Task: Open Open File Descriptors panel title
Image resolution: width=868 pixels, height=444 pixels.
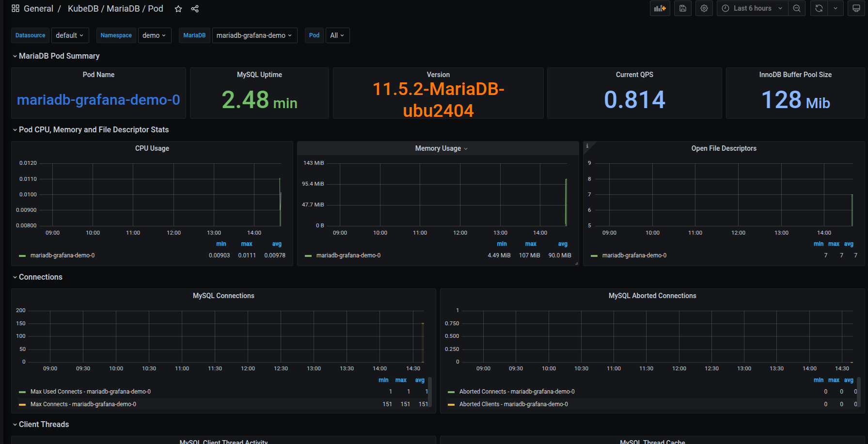Action: pos(724,148)
